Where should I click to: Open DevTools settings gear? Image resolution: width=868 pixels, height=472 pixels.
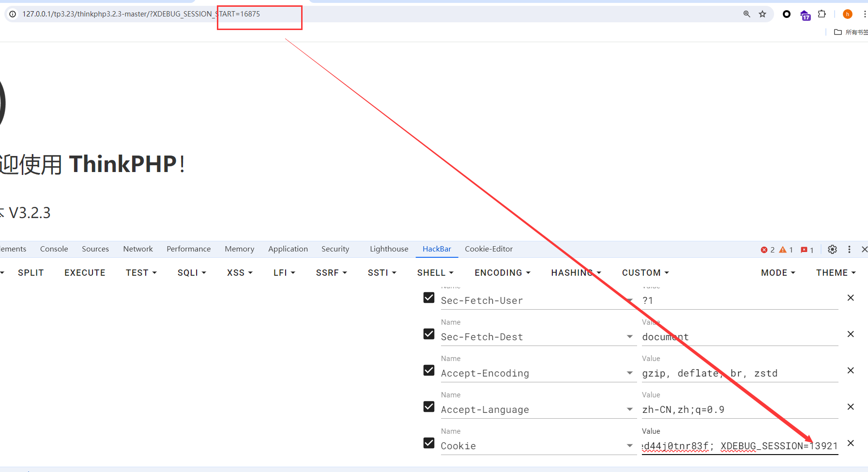tap(832, 249)
